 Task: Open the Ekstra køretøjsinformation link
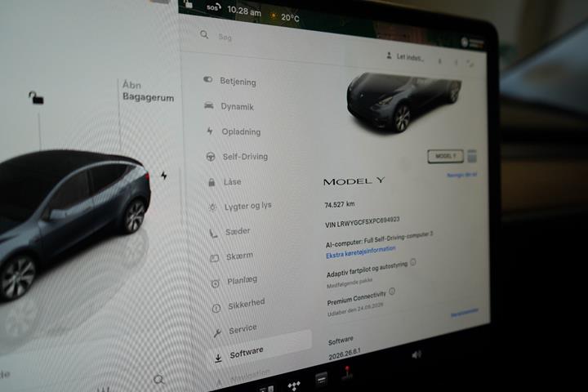pyautogui.click(x=361, y=252)
